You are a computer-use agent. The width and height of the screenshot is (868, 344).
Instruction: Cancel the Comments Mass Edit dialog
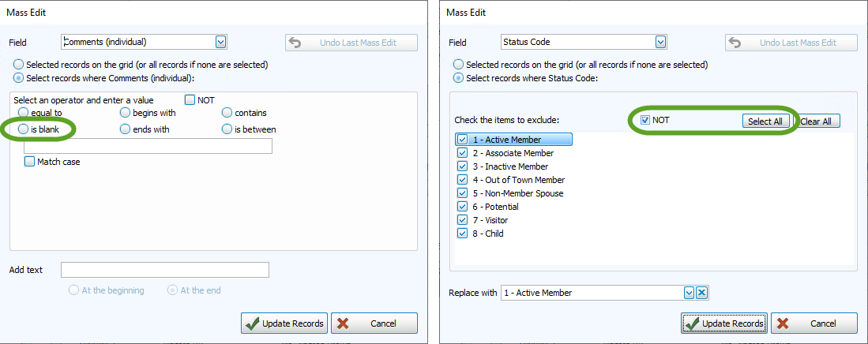(x=374, y=323)
